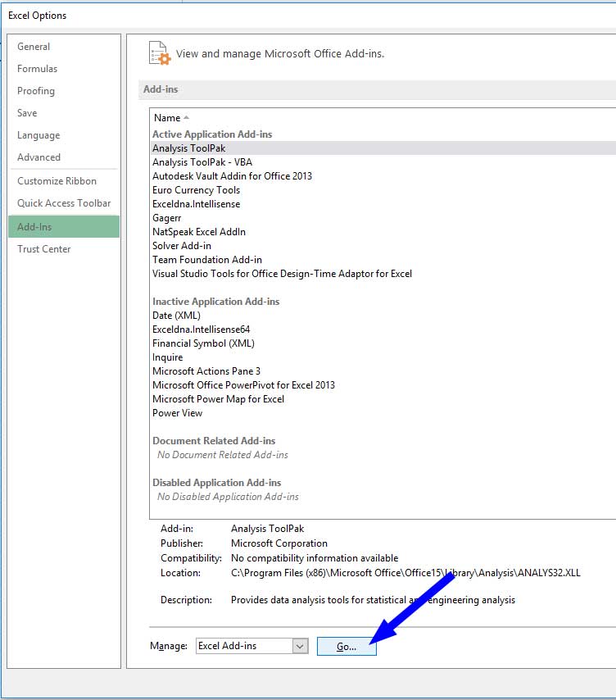Image resolution: width=616 pixels, height=700 pixels.
Task: Select Visual Studio Tools Design-Time Adaptor row
Action: coord(383,274)
